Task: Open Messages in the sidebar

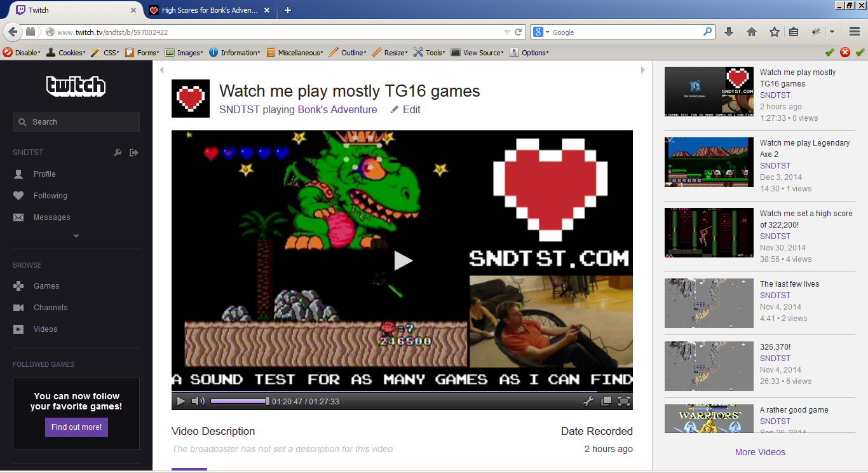Action: pyautogui.click(x=51, y=217)
